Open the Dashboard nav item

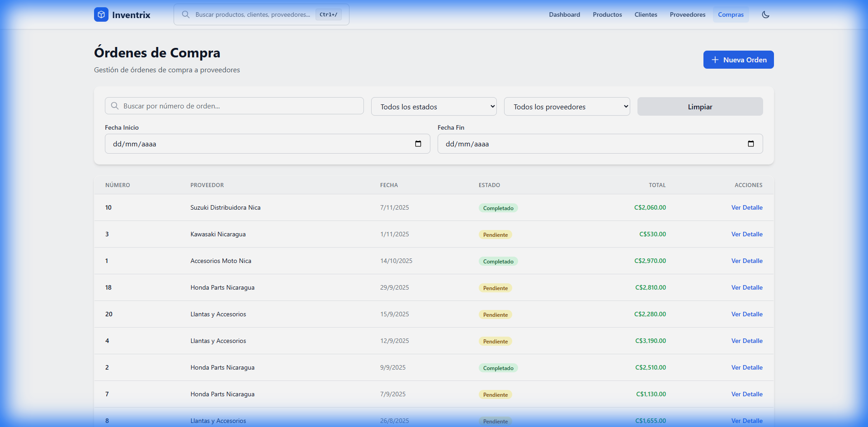(x=564, y=14)
